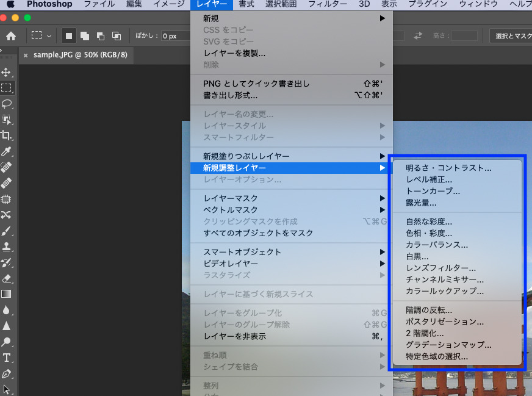The height and width of the screenshot is (396, 532).
Task: Choose すべてのオブジェクトをマスク
Action: coord(292,233)
